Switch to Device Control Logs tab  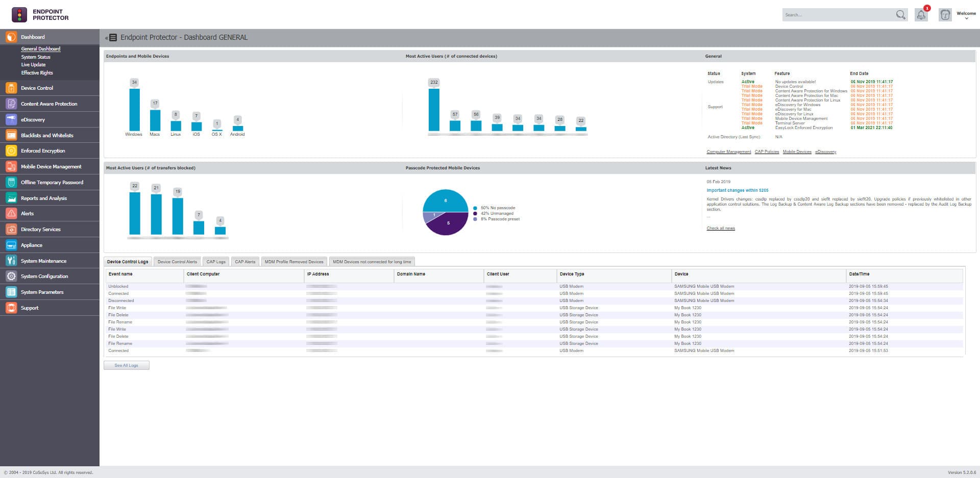coord(128,262)
